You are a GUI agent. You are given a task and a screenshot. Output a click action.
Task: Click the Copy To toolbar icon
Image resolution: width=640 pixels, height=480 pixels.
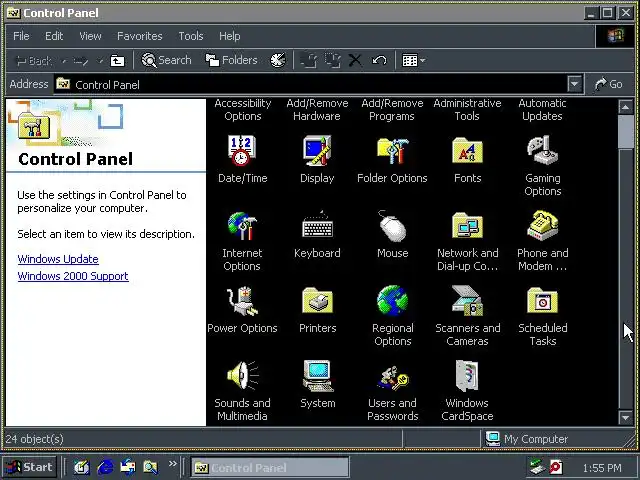333,60
